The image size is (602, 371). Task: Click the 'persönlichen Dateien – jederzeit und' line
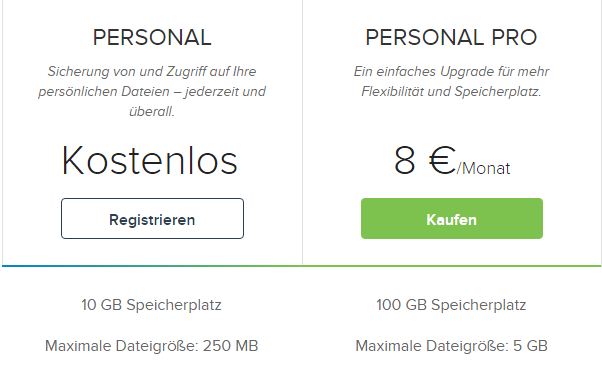coord(152,92)
